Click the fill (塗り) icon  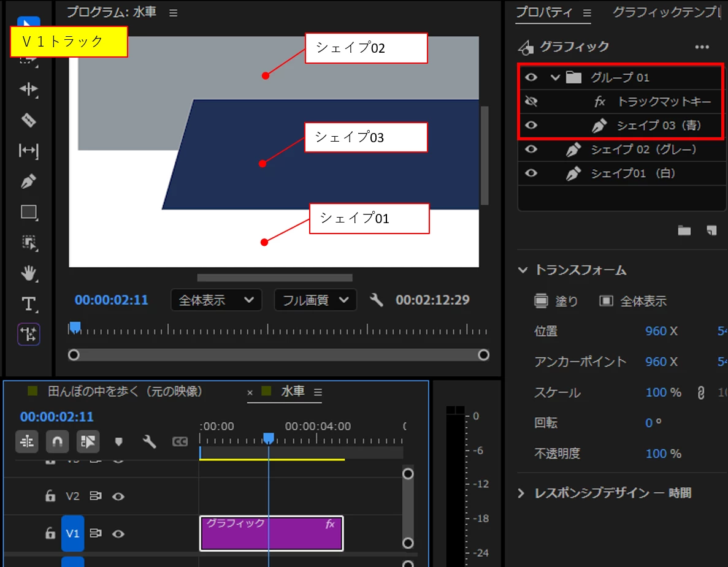coord(542,301)
